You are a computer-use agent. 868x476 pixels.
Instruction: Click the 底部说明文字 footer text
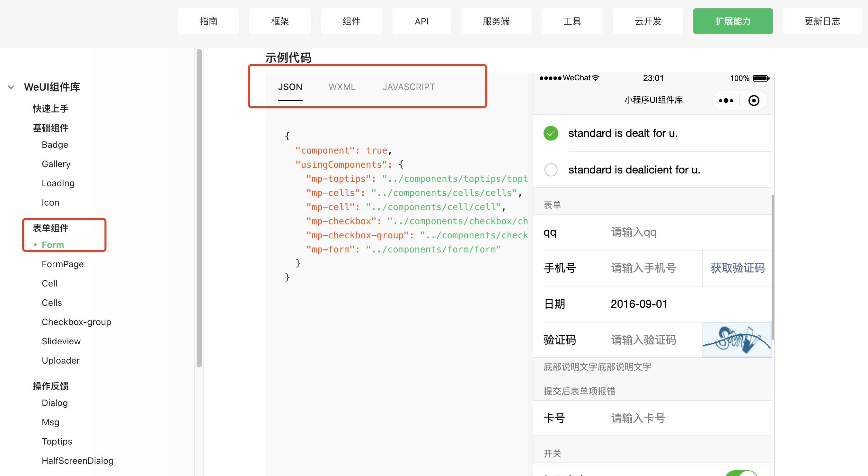tap(597, 366)
